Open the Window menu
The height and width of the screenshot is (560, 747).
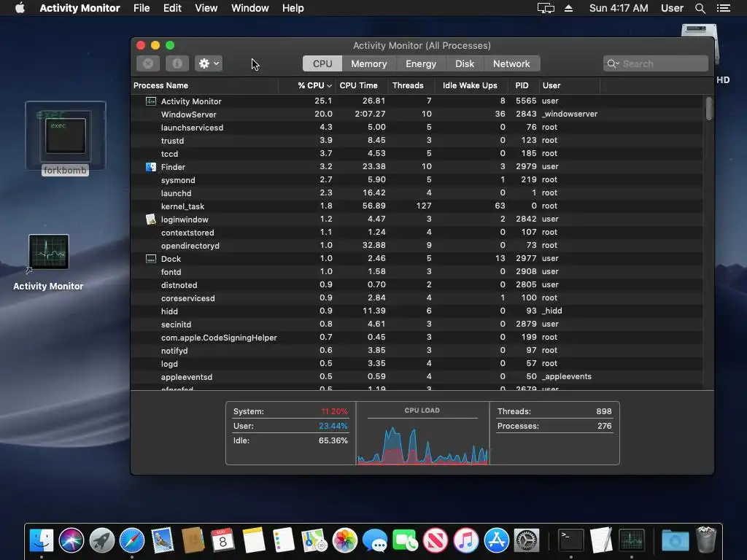tap(249, 8)
